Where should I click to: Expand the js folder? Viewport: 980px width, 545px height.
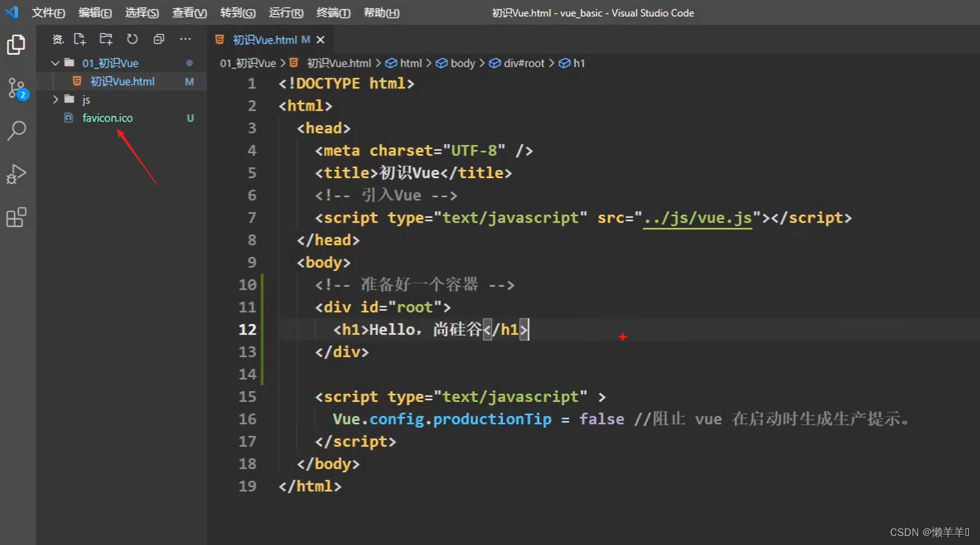coord(86,99)
